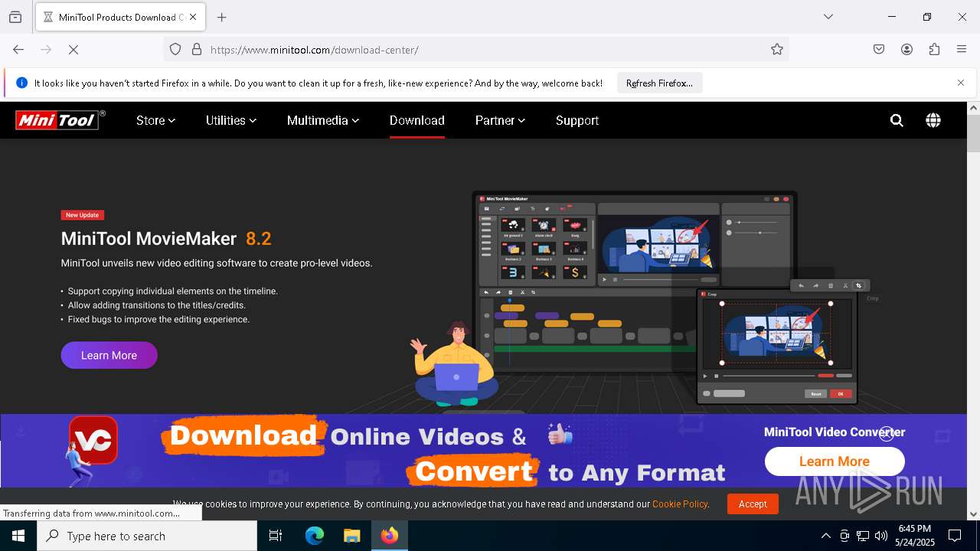Open the volume control in tray
The height and width of the screenshot is (551, 980).
[881, 536]
